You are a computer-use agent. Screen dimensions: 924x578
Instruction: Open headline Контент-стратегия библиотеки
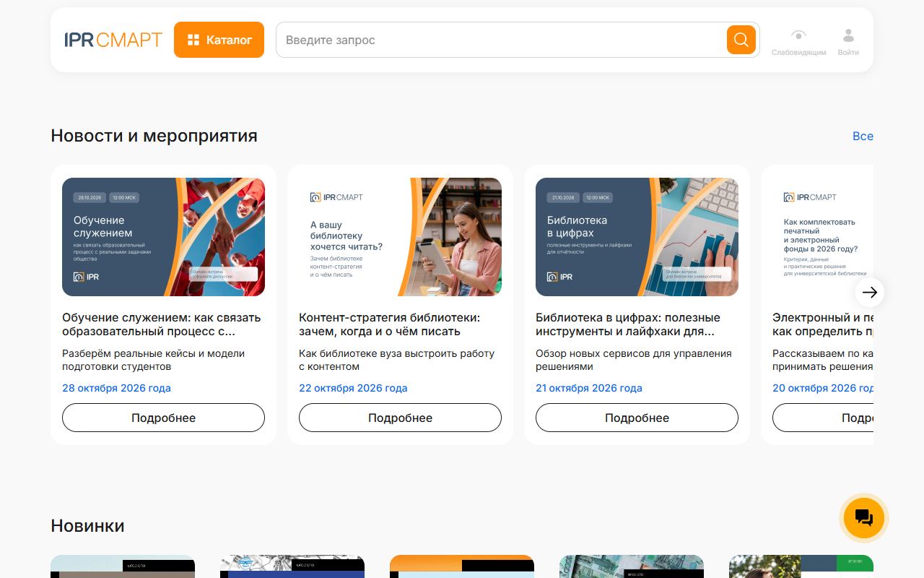pos(390,324)
